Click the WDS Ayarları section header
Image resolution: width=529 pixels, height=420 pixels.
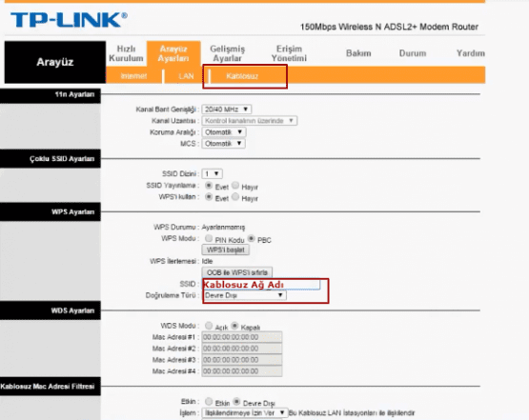[51, 310]
